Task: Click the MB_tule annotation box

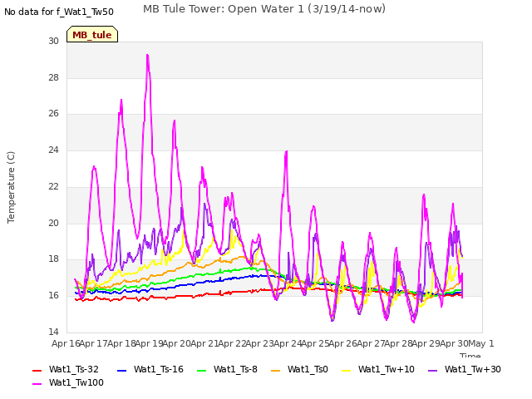Action: coord(92,34)
